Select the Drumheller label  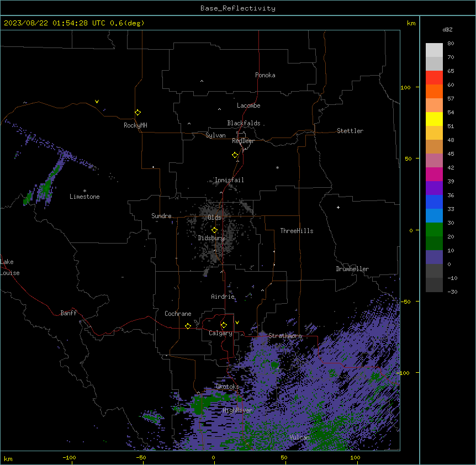[352, 269]
